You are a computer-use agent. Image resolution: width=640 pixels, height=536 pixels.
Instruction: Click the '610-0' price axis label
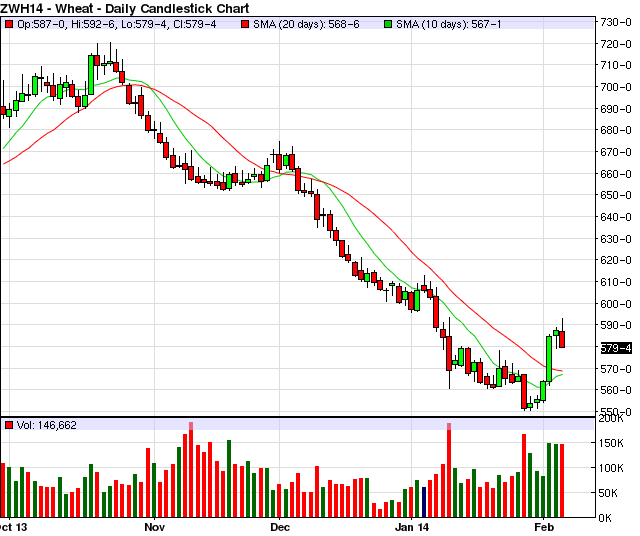616,282
